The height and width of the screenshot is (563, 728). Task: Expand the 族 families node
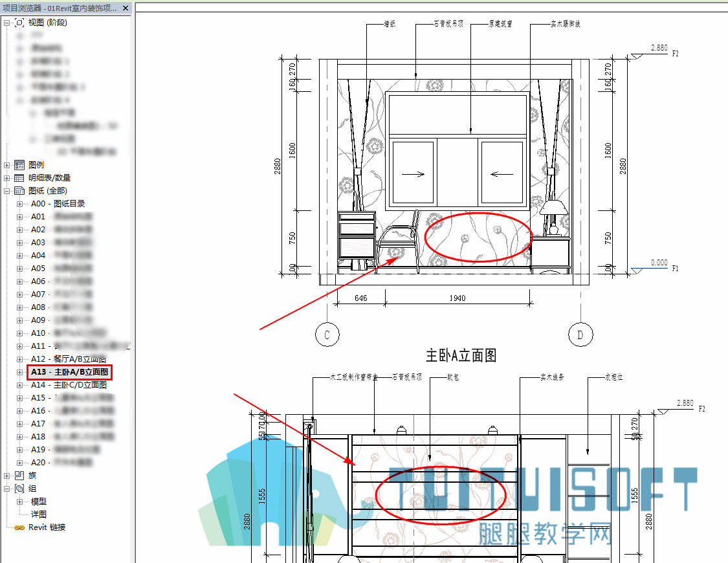6,475
